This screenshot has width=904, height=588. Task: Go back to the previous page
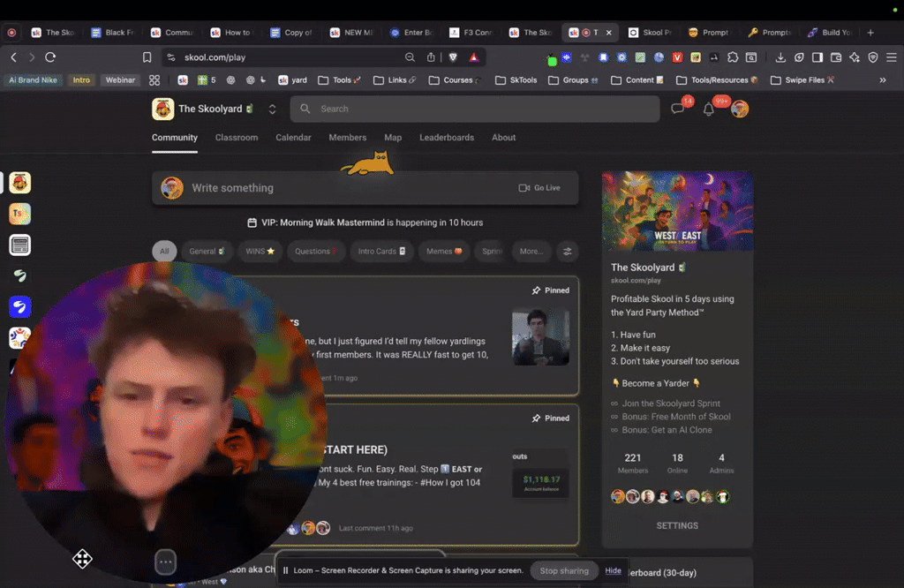tap(14, 57)
